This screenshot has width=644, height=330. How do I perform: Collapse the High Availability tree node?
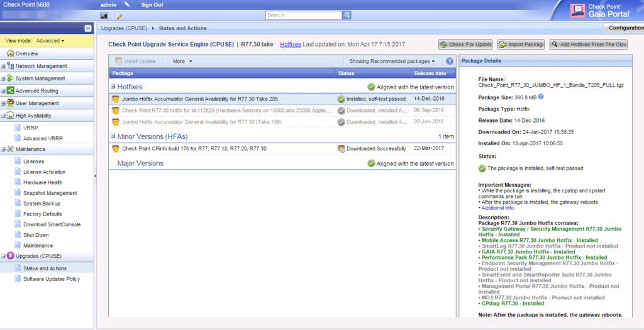pos(3,116)
